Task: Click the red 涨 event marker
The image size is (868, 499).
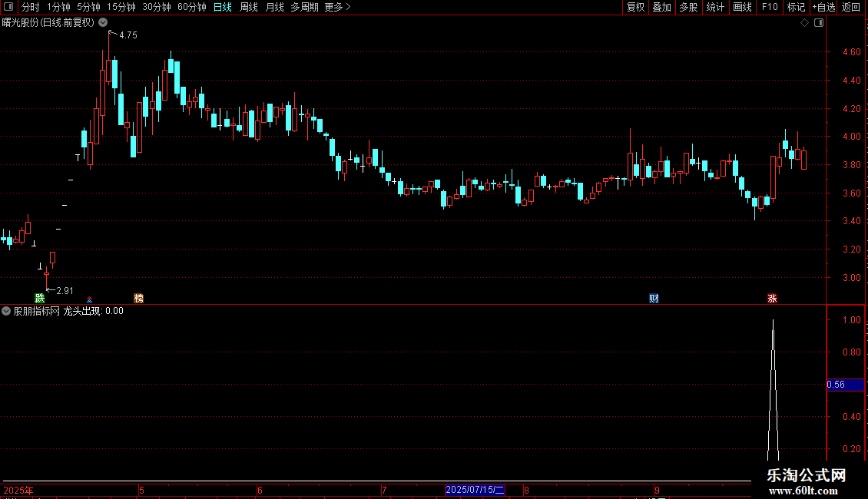Action: [772, 298]
